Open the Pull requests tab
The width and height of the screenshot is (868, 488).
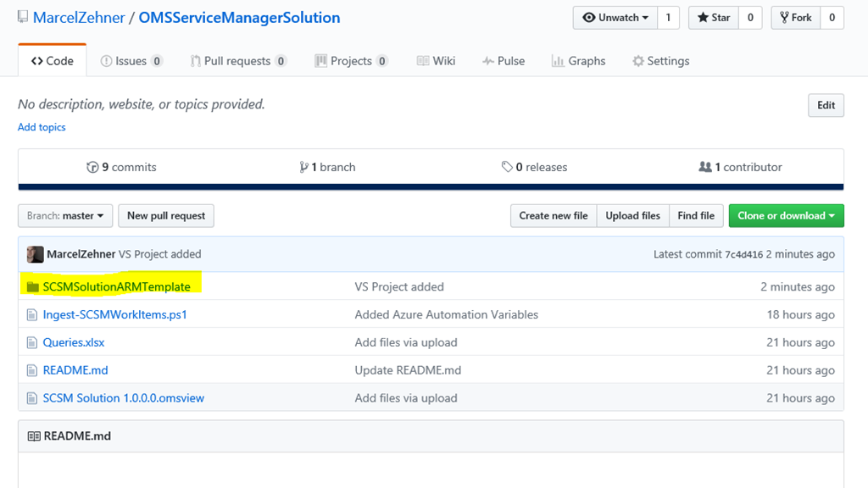pyautogui.click(x=237, y=61)
